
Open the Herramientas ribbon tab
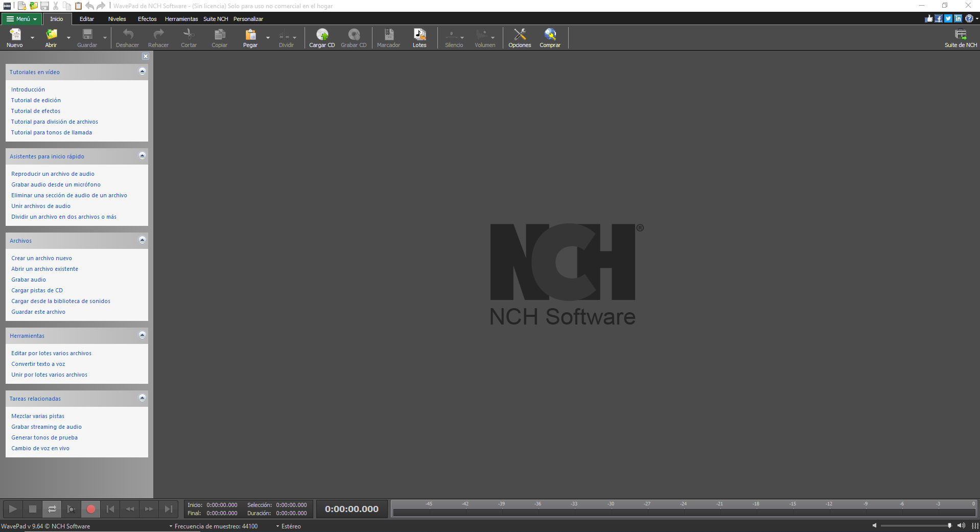(x=181, y=19)
